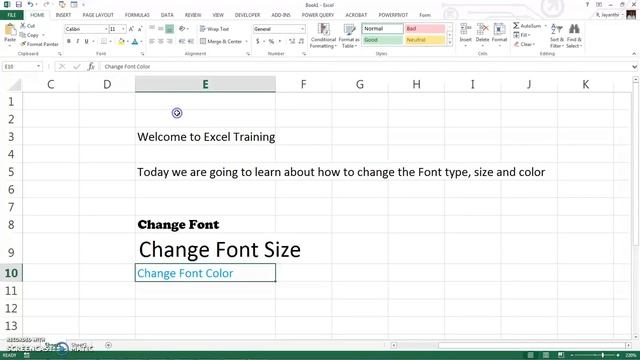Toggle Align Left horizontal alignment
The width and height of the screenshot is (640, 360).
click(152, 41)
